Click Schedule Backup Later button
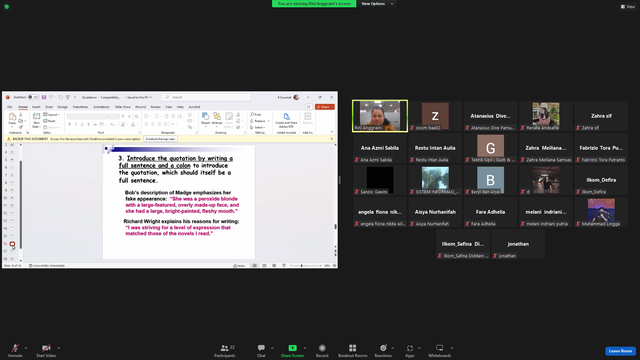The image size is (640, 360). [x=160, y=139]
